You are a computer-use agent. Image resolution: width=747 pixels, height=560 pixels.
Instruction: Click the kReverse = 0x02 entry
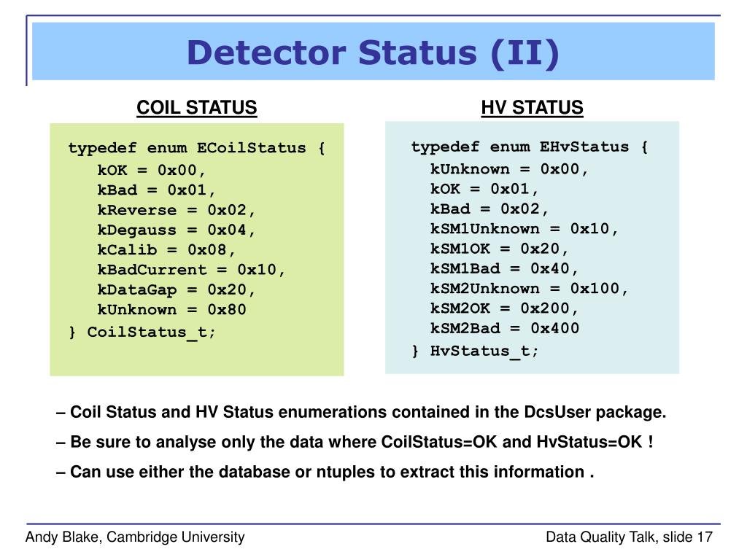pyautogui.click(x=177, y=210)
